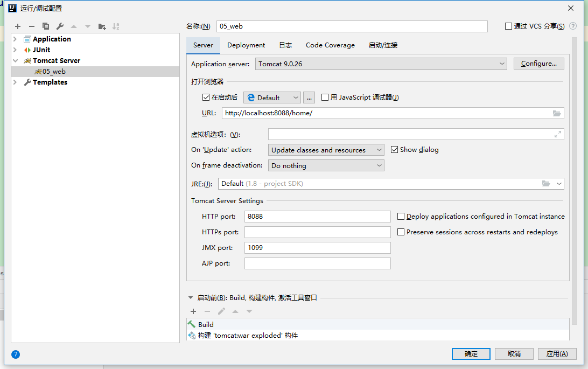
Task: Click the vertical scrollbar of settings panel
Action: coord(575,180)
